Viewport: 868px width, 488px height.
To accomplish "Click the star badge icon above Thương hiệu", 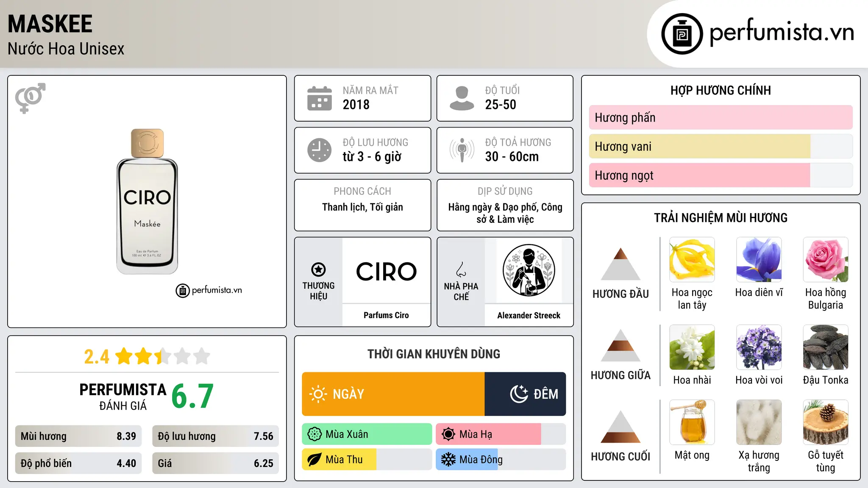I will [318, 269].
